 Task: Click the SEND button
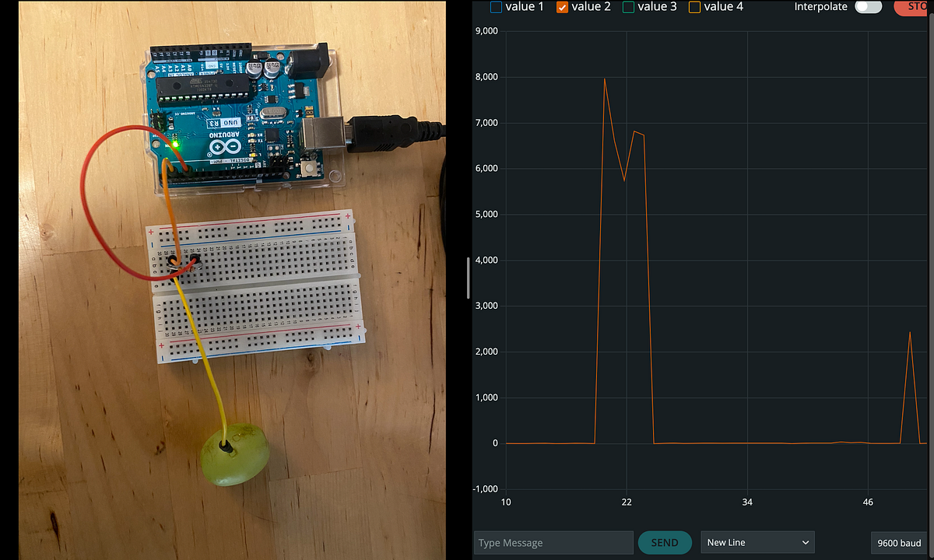point(664,542)
